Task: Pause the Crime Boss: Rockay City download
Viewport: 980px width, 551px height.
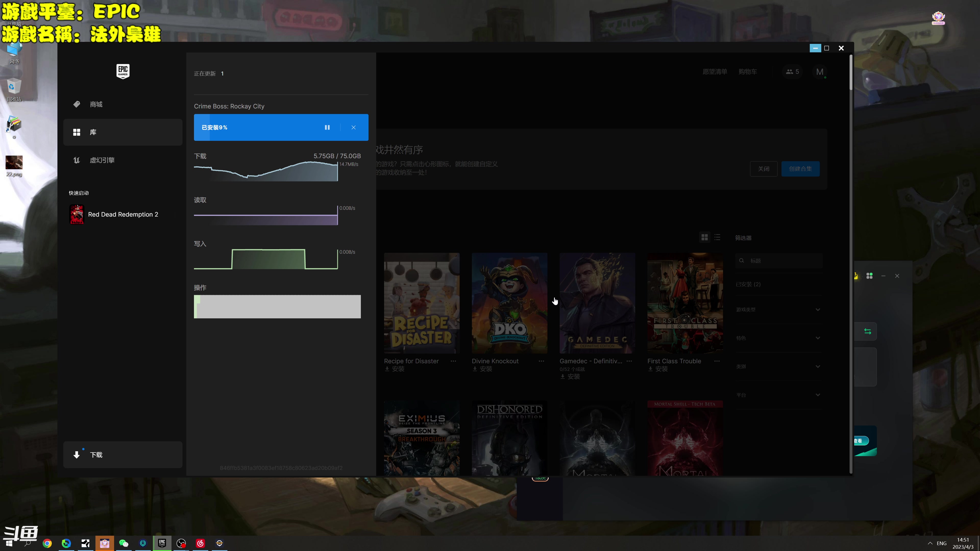Action: point(327,127)
